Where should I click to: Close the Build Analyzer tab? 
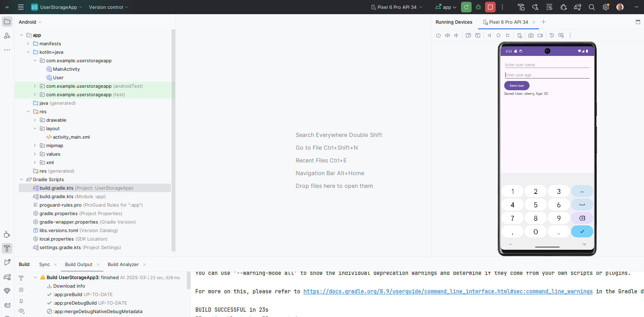[x=144, y=265]
